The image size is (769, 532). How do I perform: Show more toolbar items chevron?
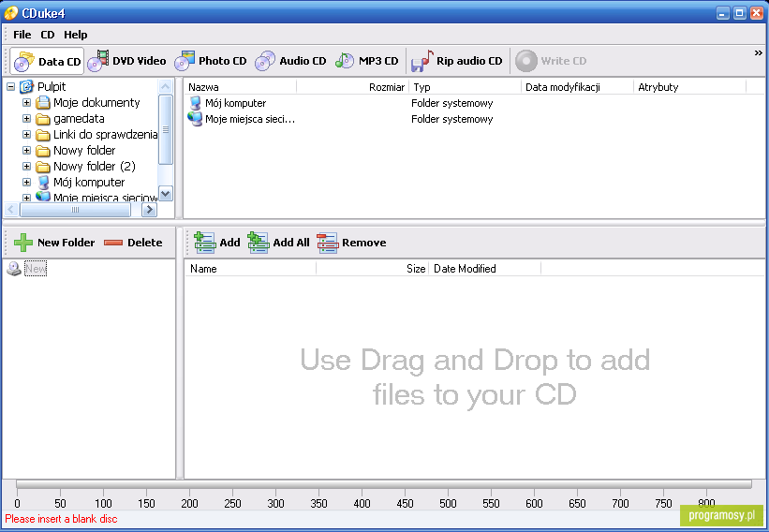click(758, 53)
